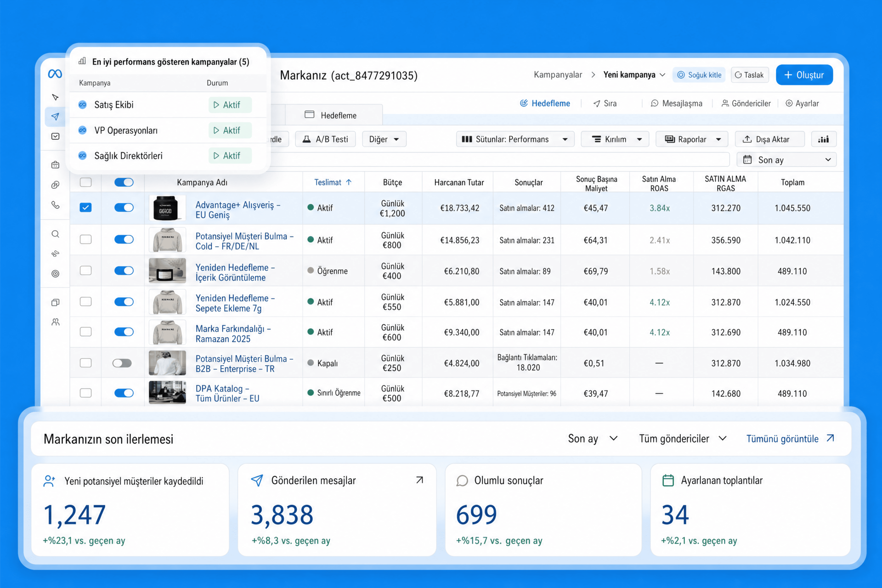Viewport: 882px width, 588px height.
Task: Switch to the Hedefleme top nav tab
Action: pyautogui.click(x=545, y=103)
